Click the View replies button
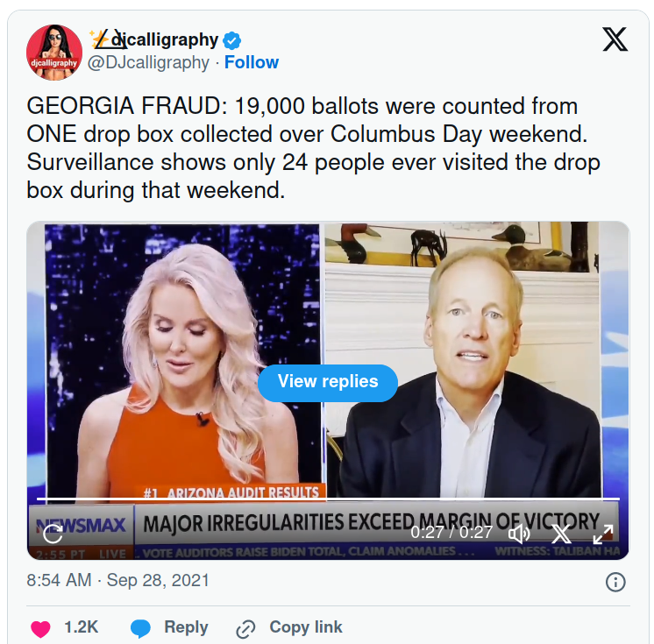Screen dimensions: 654x644 (328, 383)
